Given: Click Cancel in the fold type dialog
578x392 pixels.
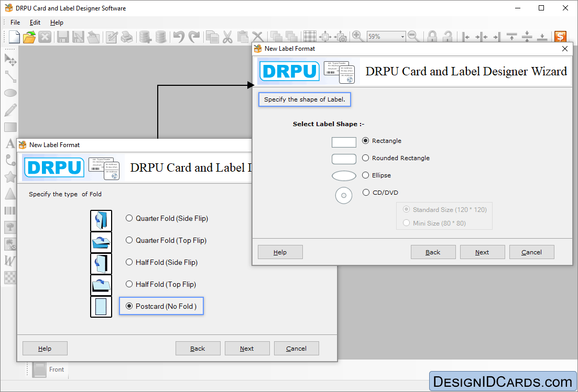Looking at the screenshot, I should 297,348.
